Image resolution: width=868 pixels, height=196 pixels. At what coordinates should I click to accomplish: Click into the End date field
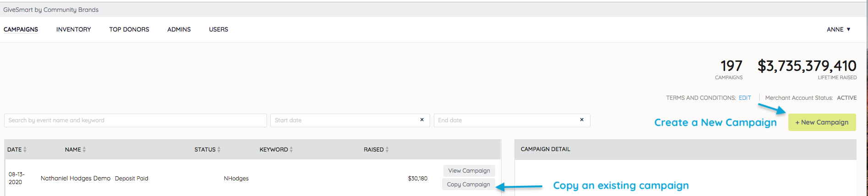(504, 120)
